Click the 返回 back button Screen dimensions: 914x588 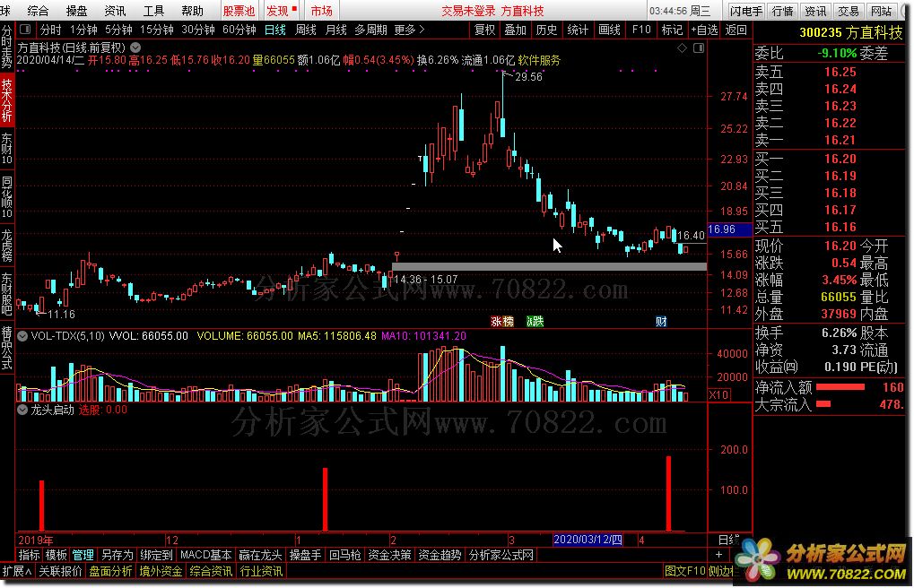coord(736,30)
